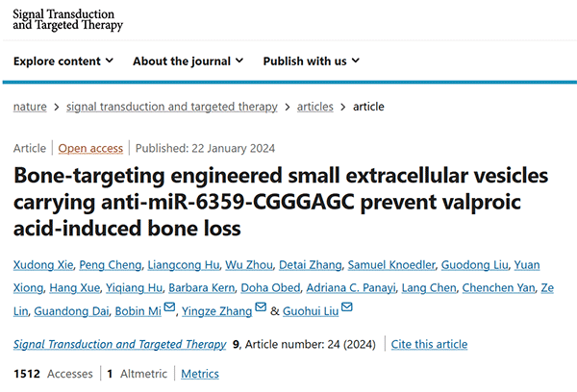This screenshot has width=577, height=392.
Task: Expand the Explore content menu
Action: point(63,61)
